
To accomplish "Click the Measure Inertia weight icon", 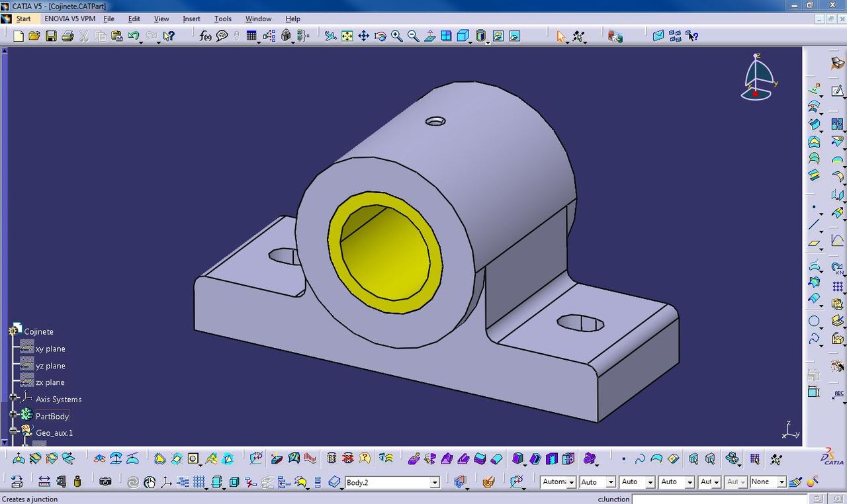I will tap(77, 482).
